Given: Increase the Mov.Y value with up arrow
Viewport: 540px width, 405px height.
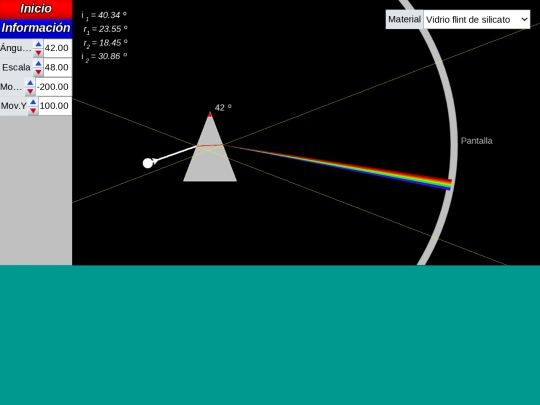Looking at the screenshot, I should [x=33, y=102].
